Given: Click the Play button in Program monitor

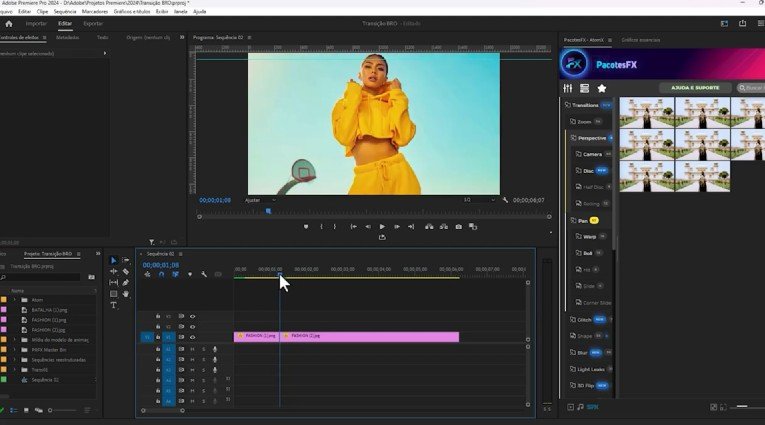Looking at the screenshot, I should tap(382, 227).
